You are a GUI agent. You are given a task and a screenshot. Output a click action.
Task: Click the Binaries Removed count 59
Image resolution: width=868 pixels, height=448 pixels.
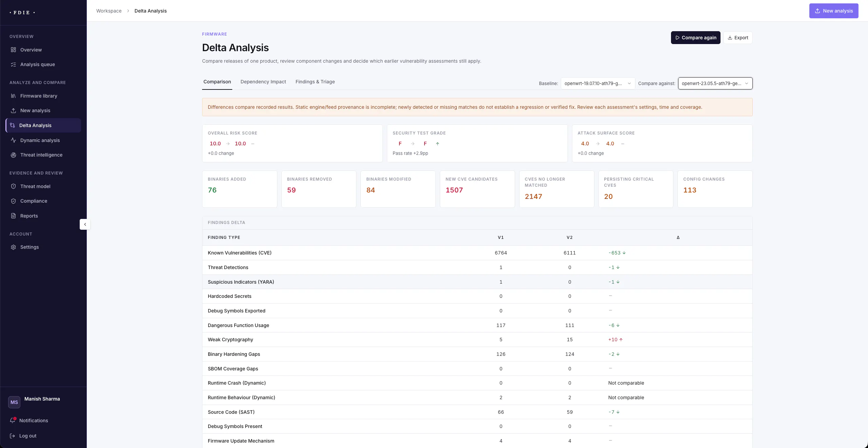(291, 190)
